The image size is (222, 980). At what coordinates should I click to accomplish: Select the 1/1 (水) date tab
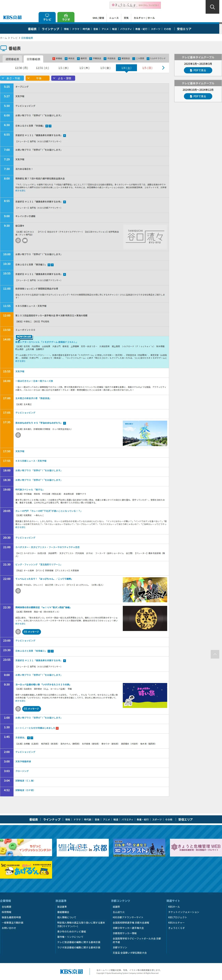(x=63, y=68)
